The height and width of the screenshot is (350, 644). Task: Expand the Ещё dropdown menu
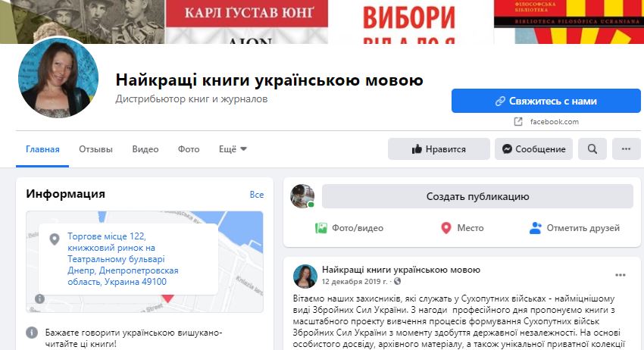(233, 149)
